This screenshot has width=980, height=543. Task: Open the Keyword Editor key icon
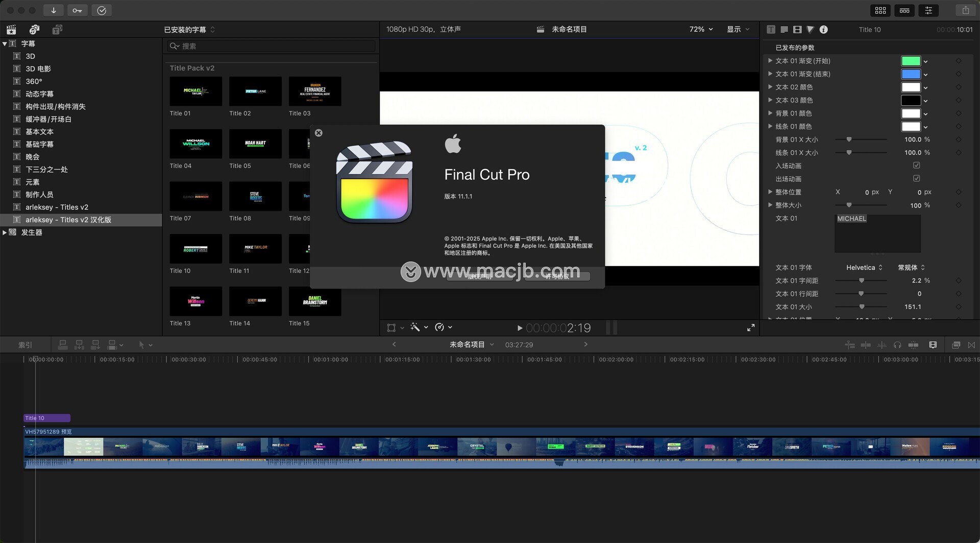78,10
